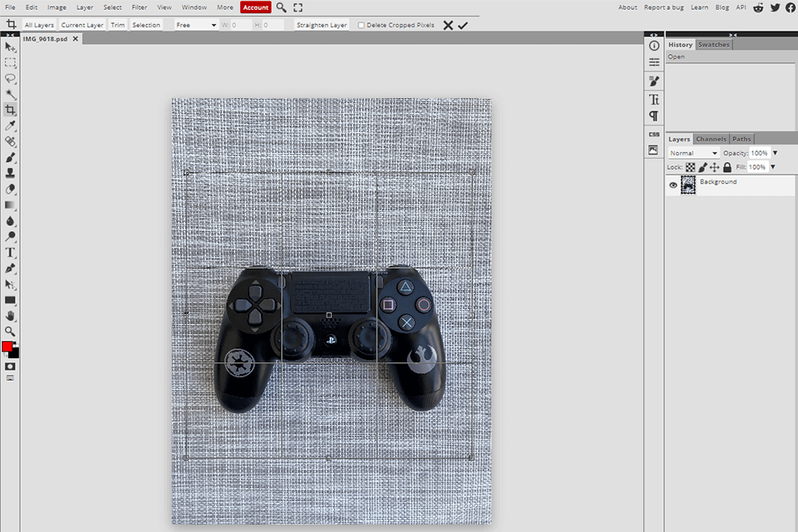Select the Magic Wand tool
Image resolution: width=798 pixels, height=532 pixels.
[x=10, y=94]
